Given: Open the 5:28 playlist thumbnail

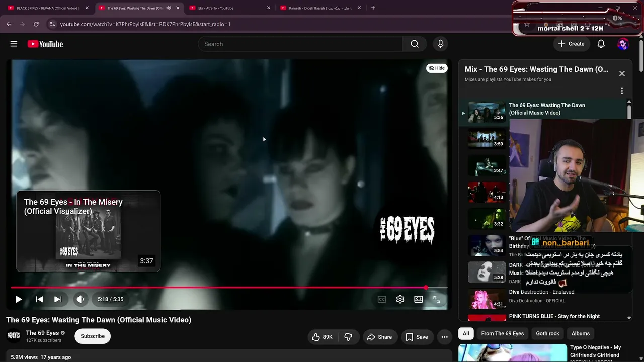Looking at the screenshot, I should (x=487, y=272).
